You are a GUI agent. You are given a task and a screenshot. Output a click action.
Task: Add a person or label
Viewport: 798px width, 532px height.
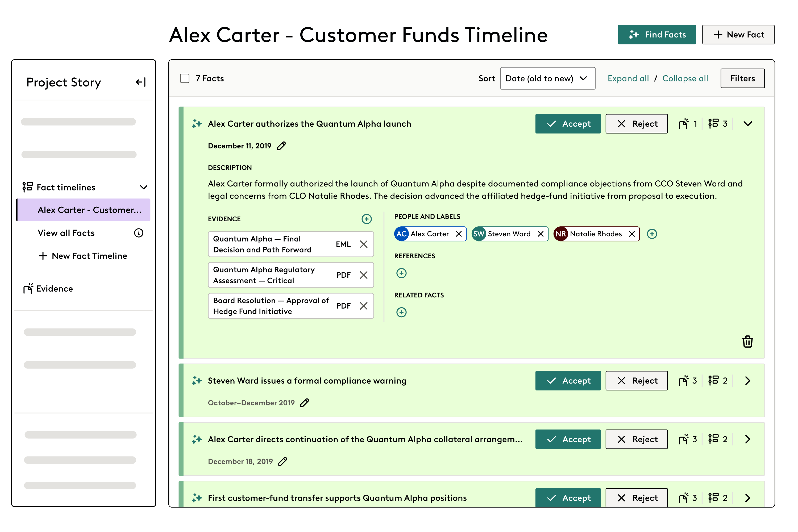click(x=652, y=234)
